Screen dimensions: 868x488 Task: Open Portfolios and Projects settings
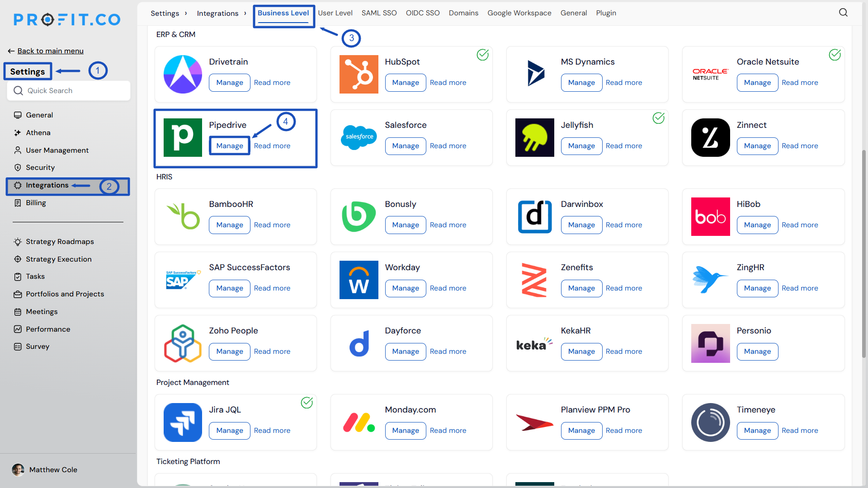point(65,294)
